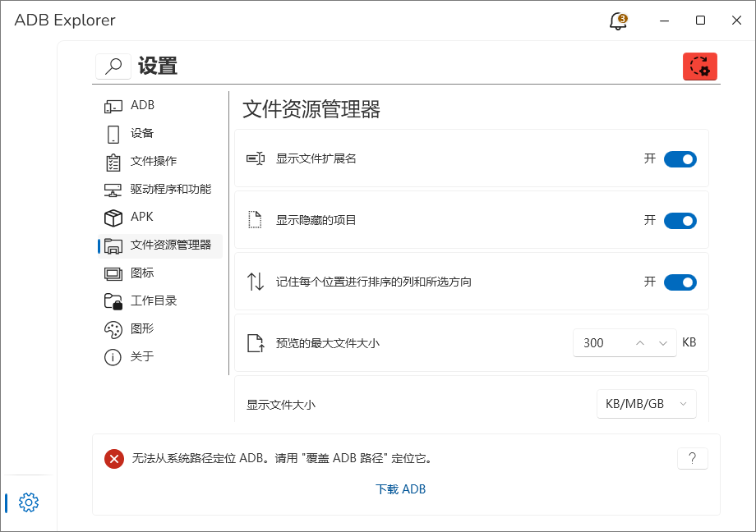Click the search magnifier button beside 设置
The height and width of the screenshot is (532, 756).
point(113,66)
